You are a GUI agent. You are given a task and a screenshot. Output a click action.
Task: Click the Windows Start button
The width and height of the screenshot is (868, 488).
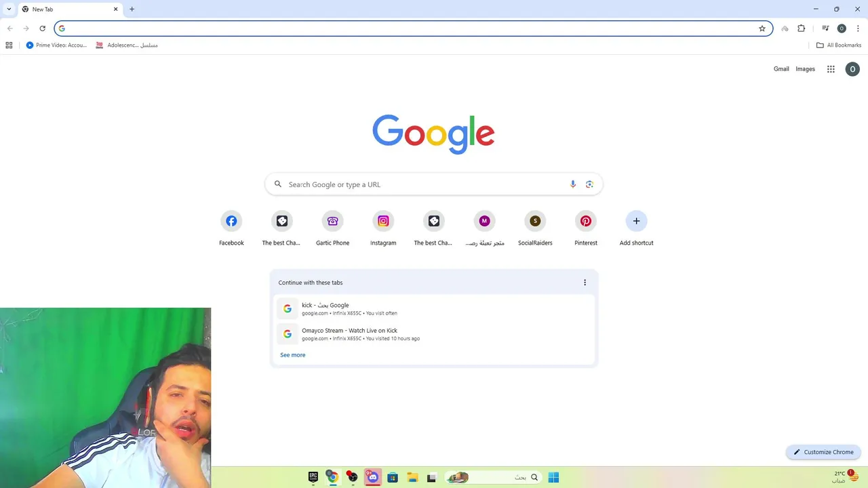point(553,477)
